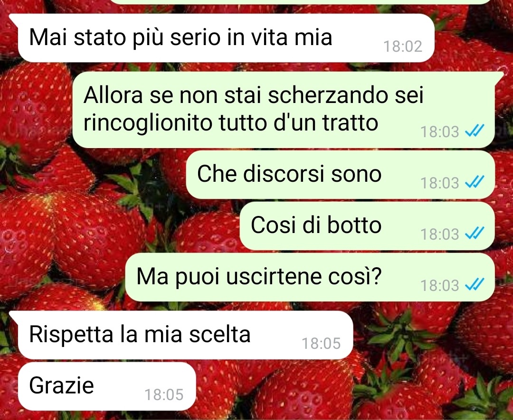This screenshot has height=420, width=513.
Task: Tap 18:05 timestamp on "Rispetta la mia scelta"
Action: coord(321,343)
